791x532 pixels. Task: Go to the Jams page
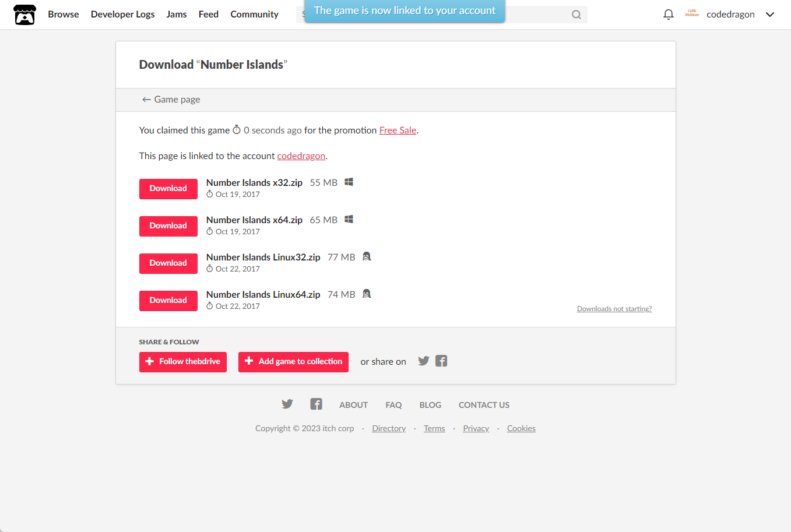point(177,15)
